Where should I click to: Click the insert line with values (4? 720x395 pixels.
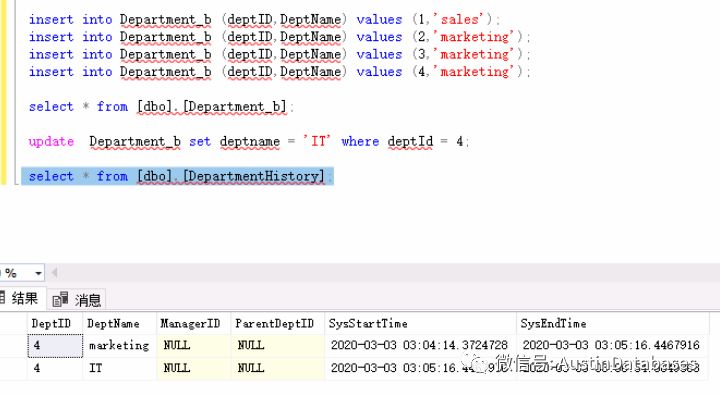280,72
